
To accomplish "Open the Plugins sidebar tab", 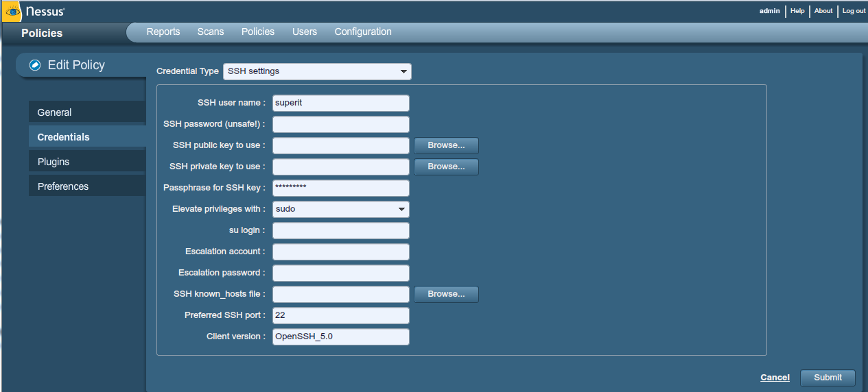I will tap(87, 162).
